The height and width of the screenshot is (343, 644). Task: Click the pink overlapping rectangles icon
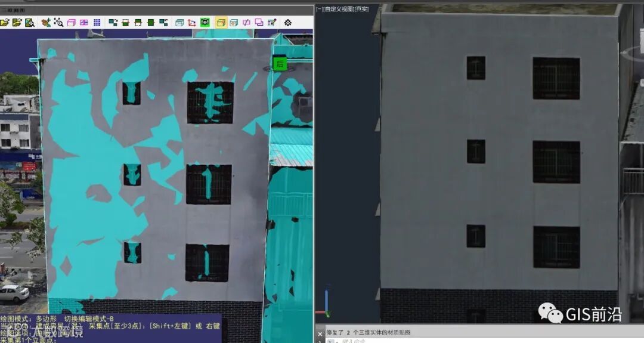(259, 23)
